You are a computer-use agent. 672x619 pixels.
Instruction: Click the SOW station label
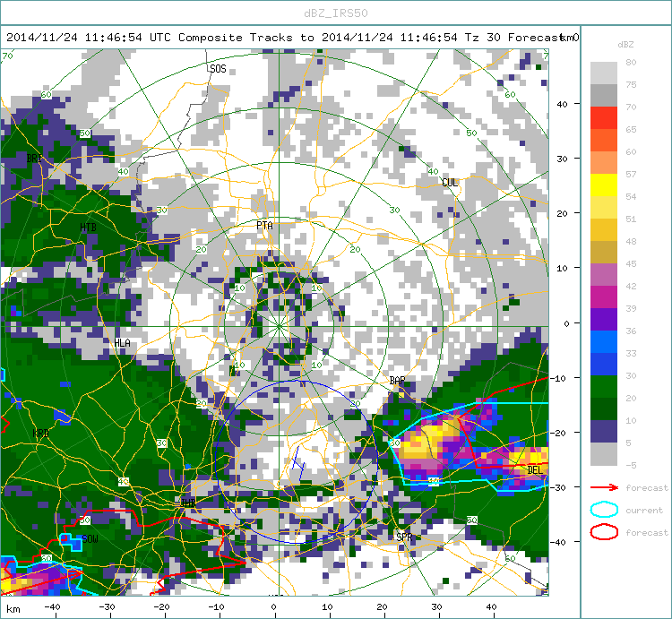pyautogui.click(x=90, y=539)
